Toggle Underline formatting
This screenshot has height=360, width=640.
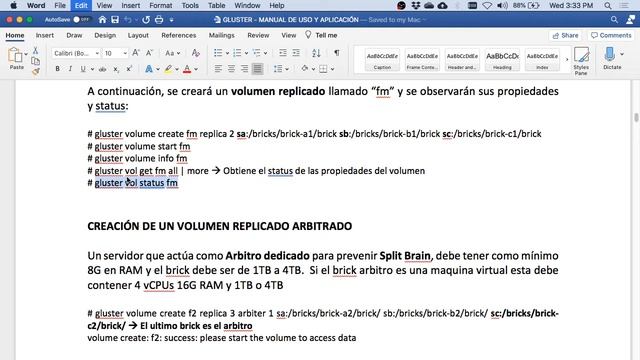coord(83,69)
